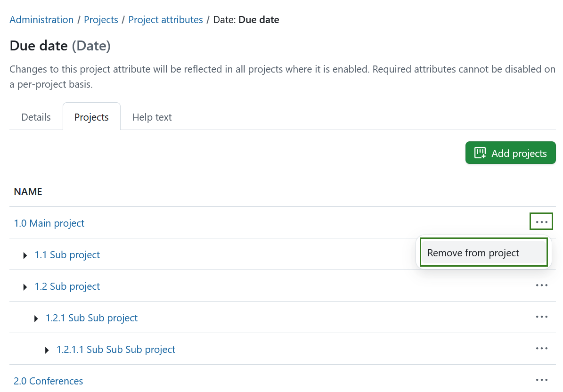
Task: Click the Add projects button
Action: tap(510, 153)
